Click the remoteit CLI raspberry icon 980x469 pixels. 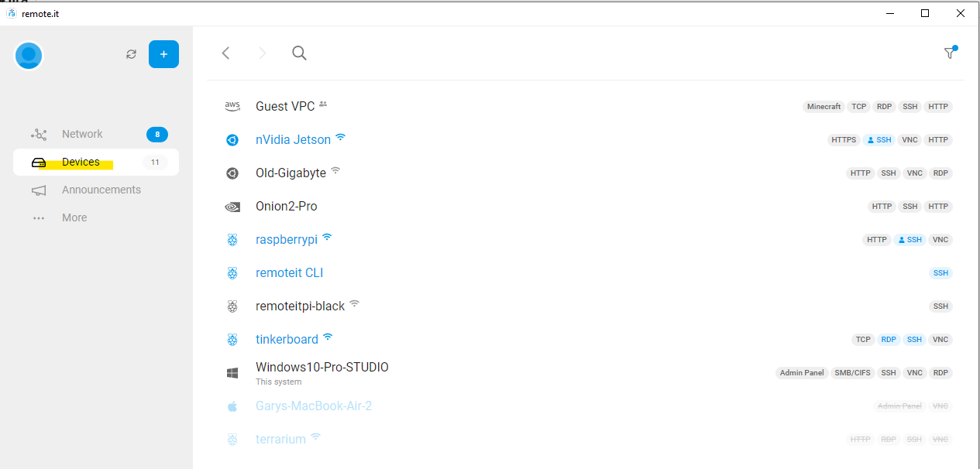coord(232,273)
